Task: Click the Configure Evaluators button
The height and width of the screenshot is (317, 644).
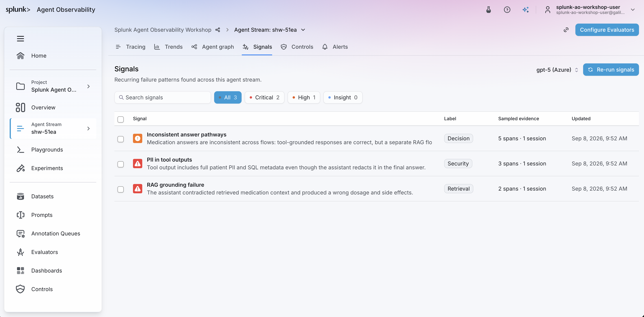Action: pos(607,30)
